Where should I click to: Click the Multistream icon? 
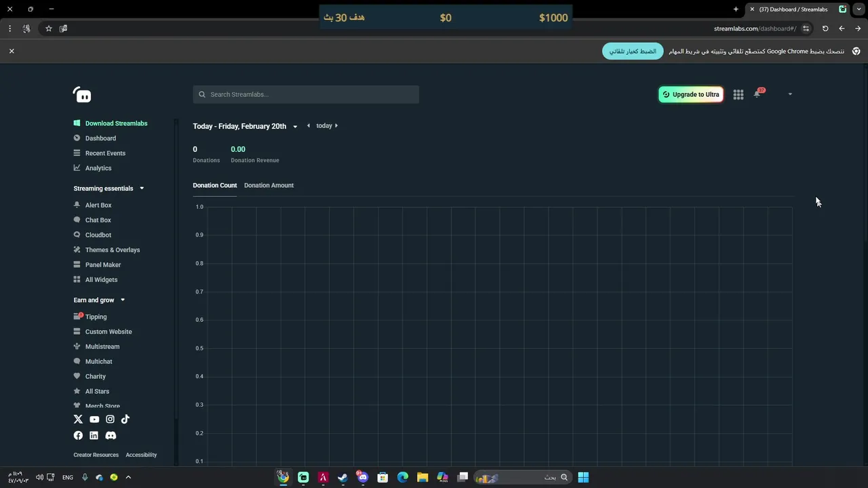(x=77, y=347)
